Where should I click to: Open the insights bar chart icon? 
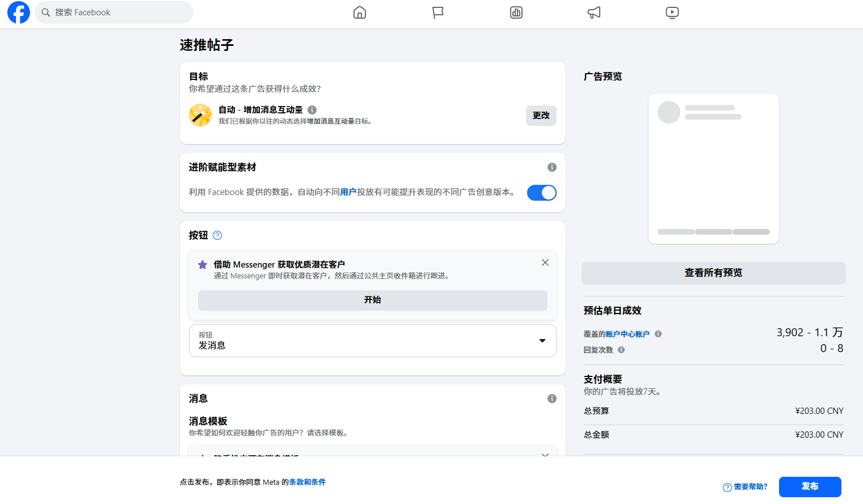pyautogui.click(x=516, y=12)
